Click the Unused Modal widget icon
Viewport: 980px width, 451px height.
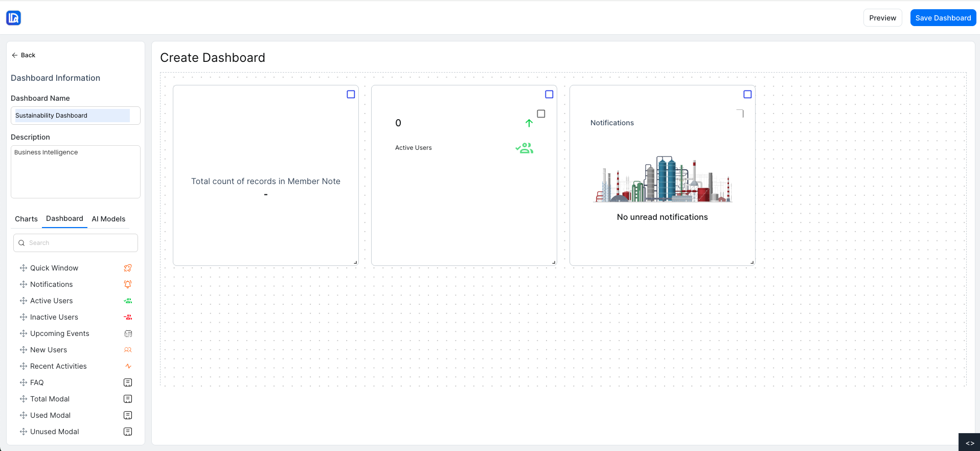[128, 432]
